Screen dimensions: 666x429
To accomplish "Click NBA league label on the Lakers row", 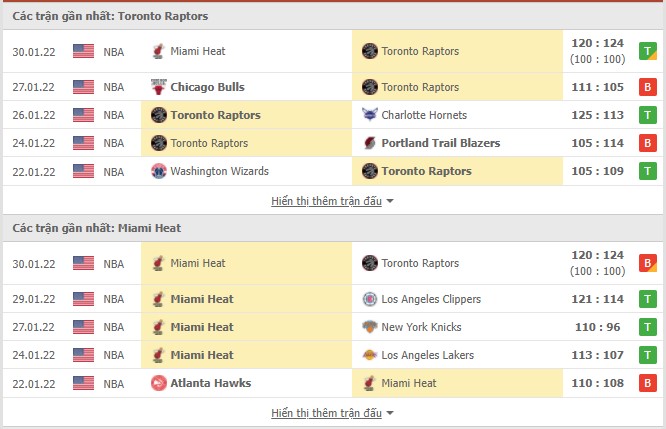I will pyautogui.click(x=114, y=355).
